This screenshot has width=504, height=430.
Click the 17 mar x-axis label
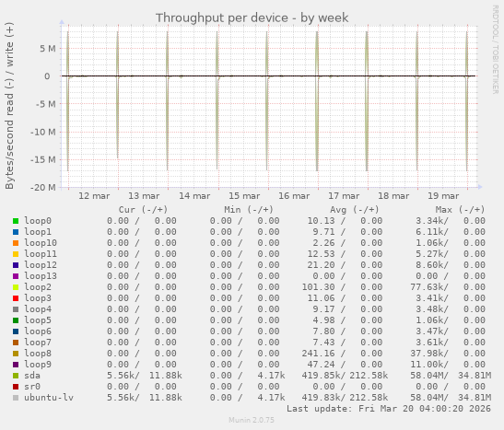tap(344, 196)
